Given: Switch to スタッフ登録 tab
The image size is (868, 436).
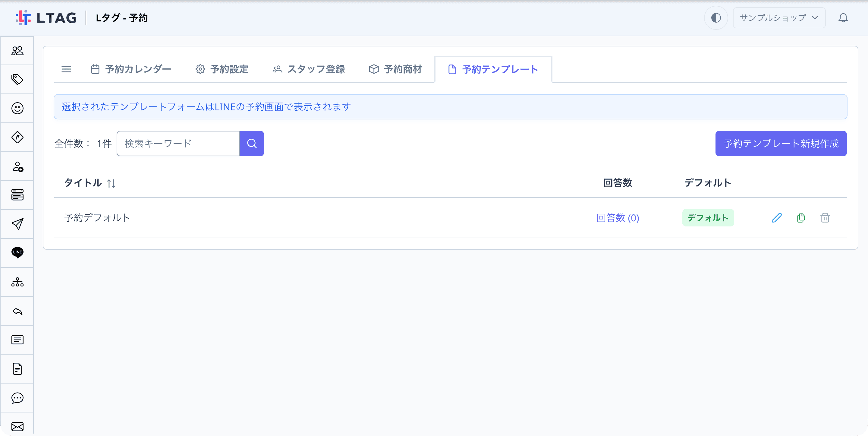Looking at the screenshot, I should pos(309,69).
